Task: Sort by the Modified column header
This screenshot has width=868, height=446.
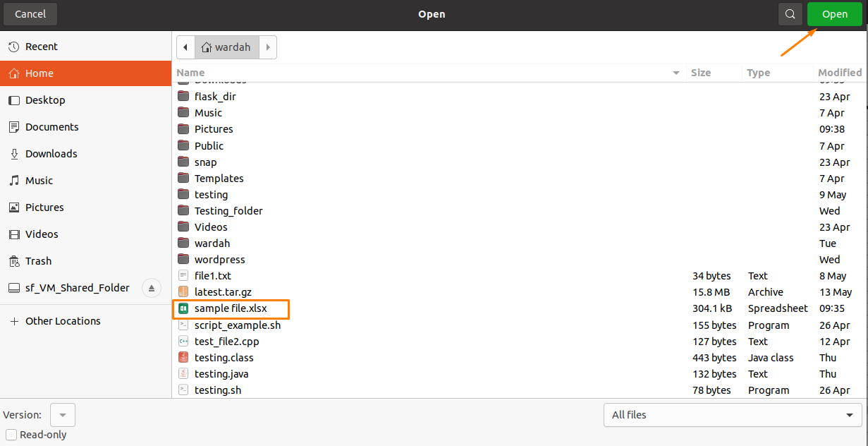Action: [840, 73]
